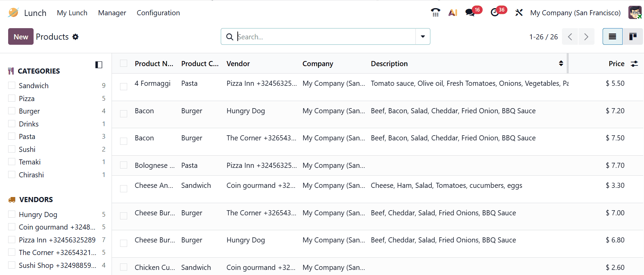Select the 4 Formaggi row checkbox
The width and height of the screenshot is (644, 275).
[124, 86]
